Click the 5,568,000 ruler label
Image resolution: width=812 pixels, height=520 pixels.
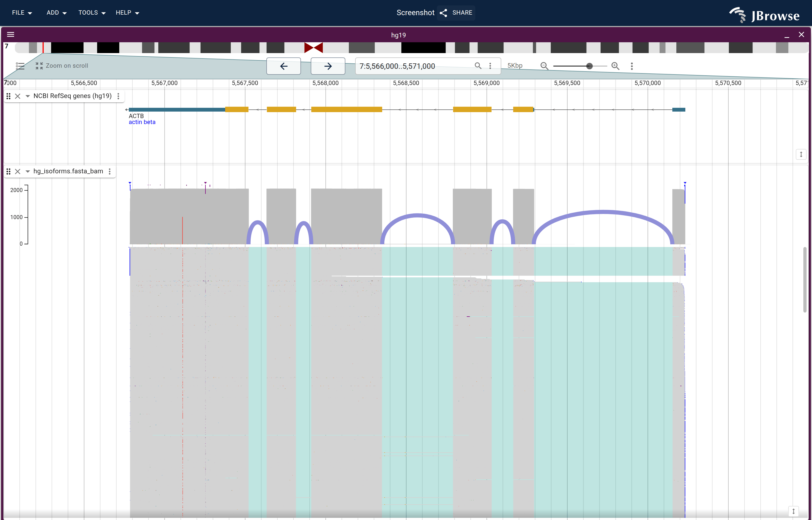(x=326, y=83)
